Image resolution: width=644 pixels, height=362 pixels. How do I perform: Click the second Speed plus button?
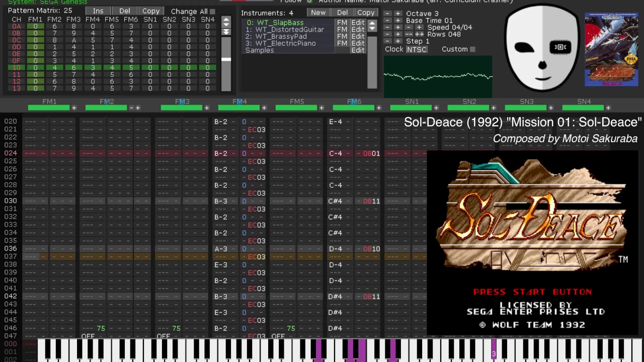(419, 28)
